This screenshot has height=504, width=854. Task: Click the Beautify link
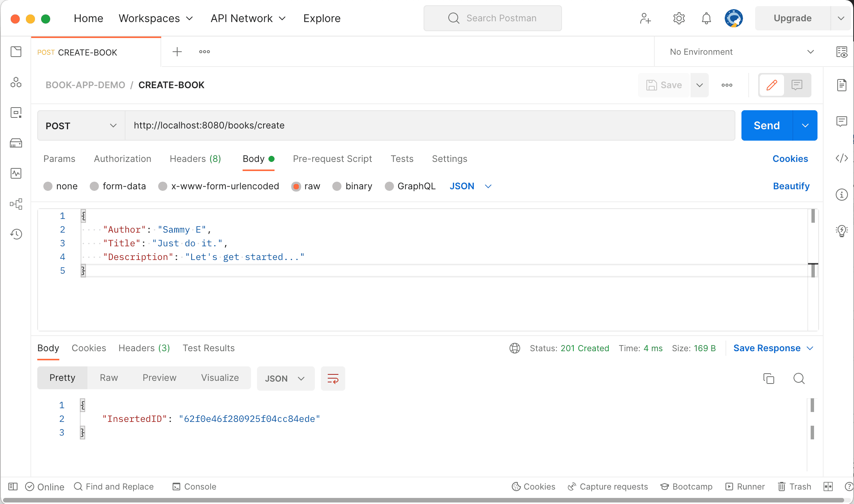[791, 186]
